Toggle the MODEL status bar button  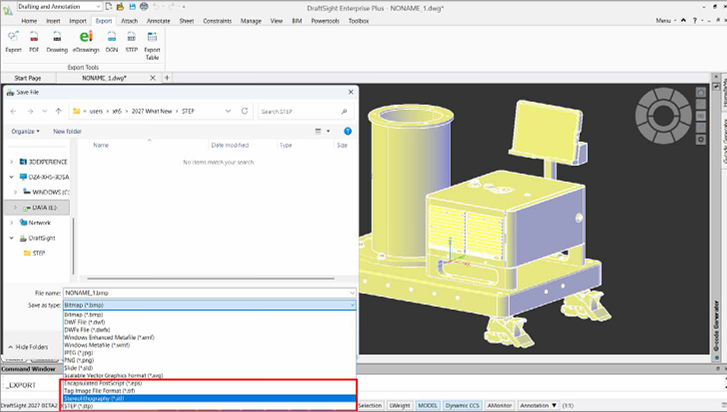click(427, 406)
